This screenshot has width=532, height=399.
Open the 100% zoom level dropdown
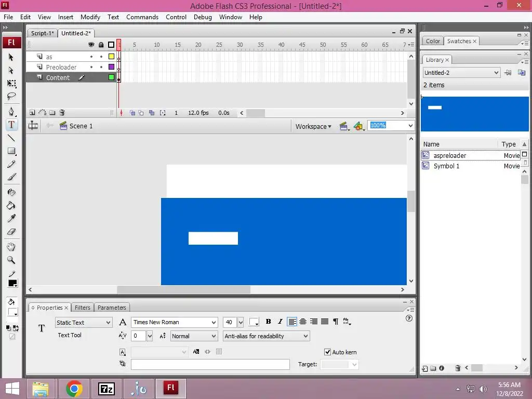coord(410,126)
